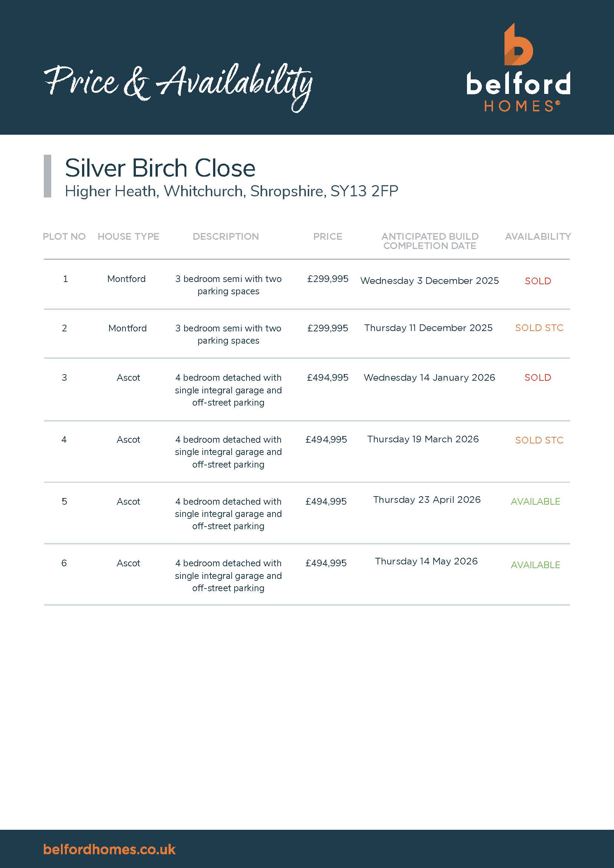Click the Wednesday 14 January 2026 date

[429, 377]
